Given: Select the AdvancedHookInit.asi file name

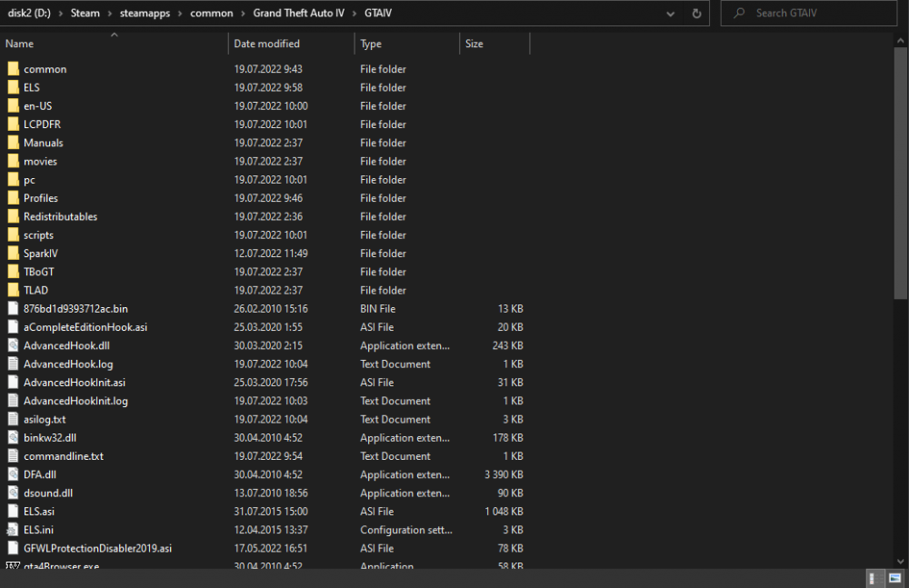Looking at the screenshot, I should [75, 383].
